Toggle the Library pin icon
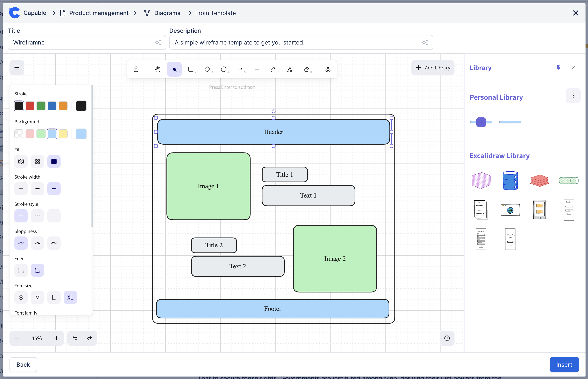Screen dimensions: 588x379 coord(558,67)
